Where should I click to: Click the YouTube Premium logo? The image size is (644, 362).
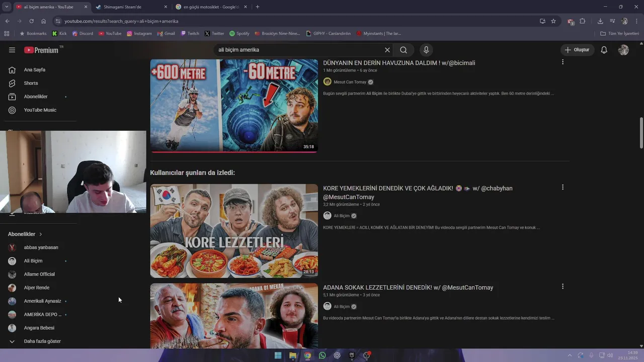41,50
